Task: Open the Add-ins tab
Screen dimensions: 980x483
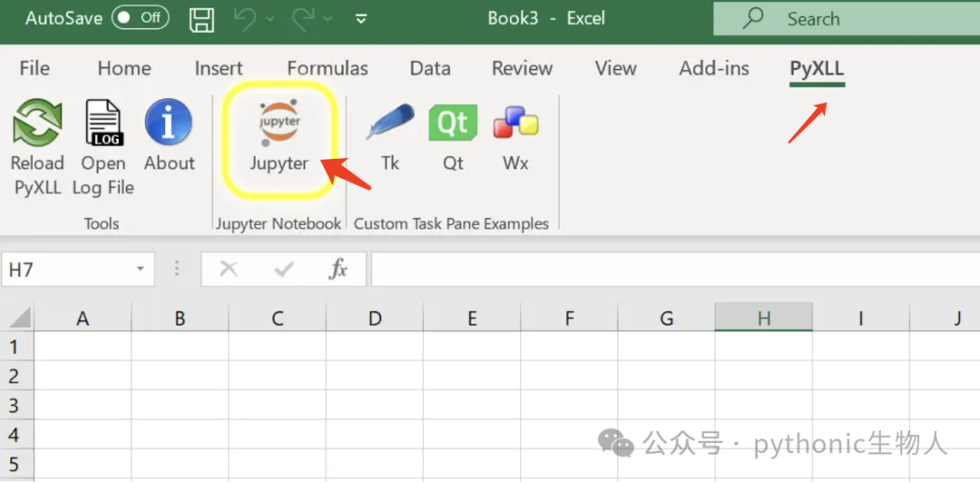Action: (x=714, y=68)
